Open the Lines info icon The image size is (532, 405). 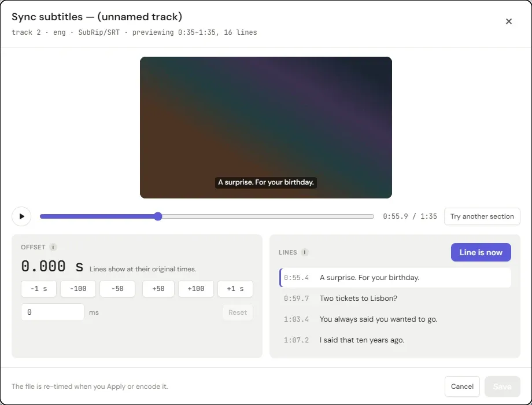pos(305,252)
